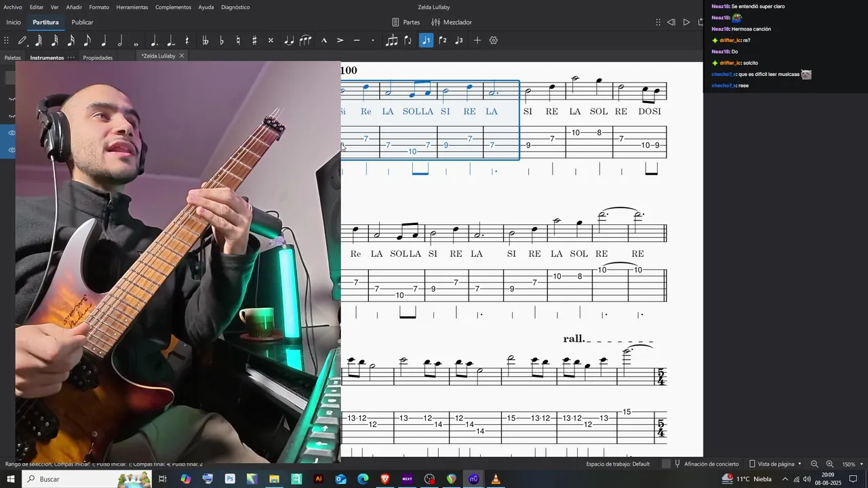Select voice 2
The height and width of the screenshot is (488, 868).
point(443,41)
